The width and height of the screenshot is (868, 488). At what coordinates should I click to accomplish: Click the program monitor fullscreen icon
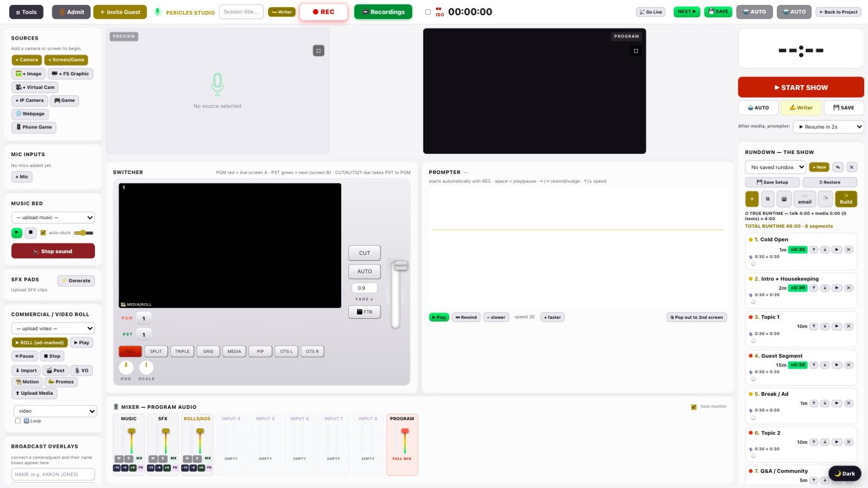coord(636,51)
